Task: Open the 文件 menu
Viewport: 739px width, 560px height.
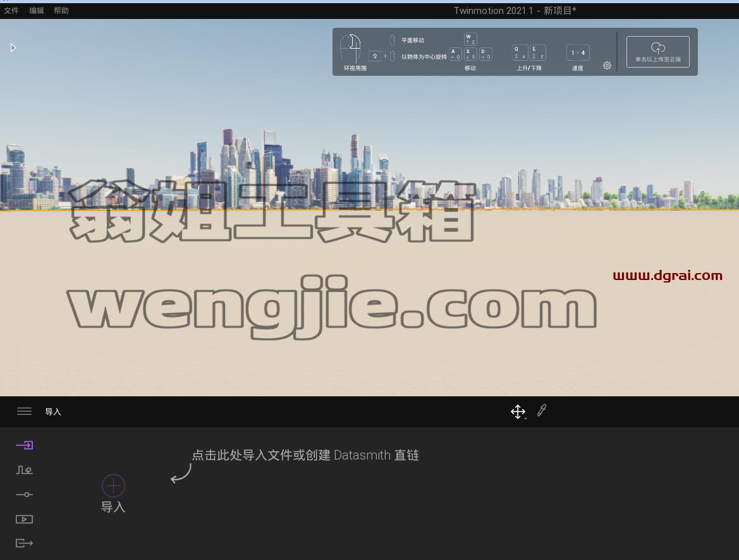Action: click(11, 10)
